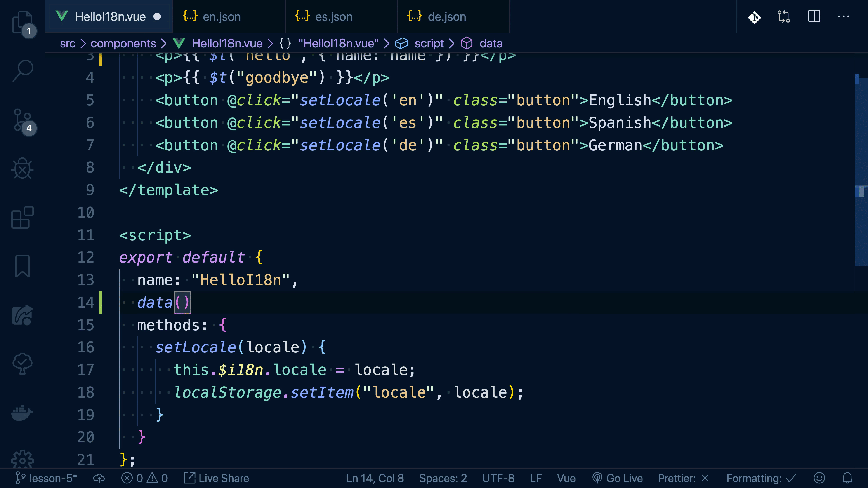Screen dimensions: 868x488
Task: Switch to the es.json tab
Action: click(341, 16)
